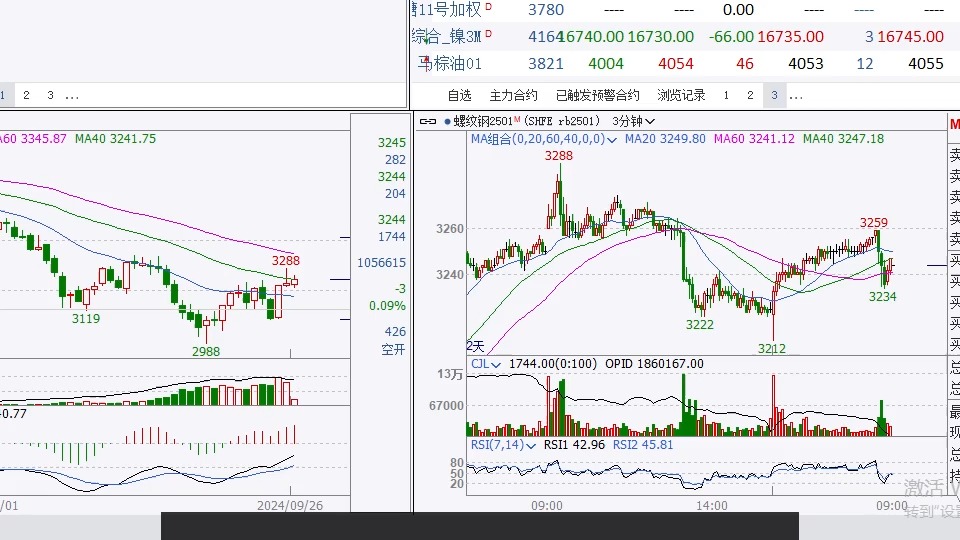Open the CJL volume indicator dropdown
The height and width of the screenshot is (540, 960).
(x=497, y=364)
